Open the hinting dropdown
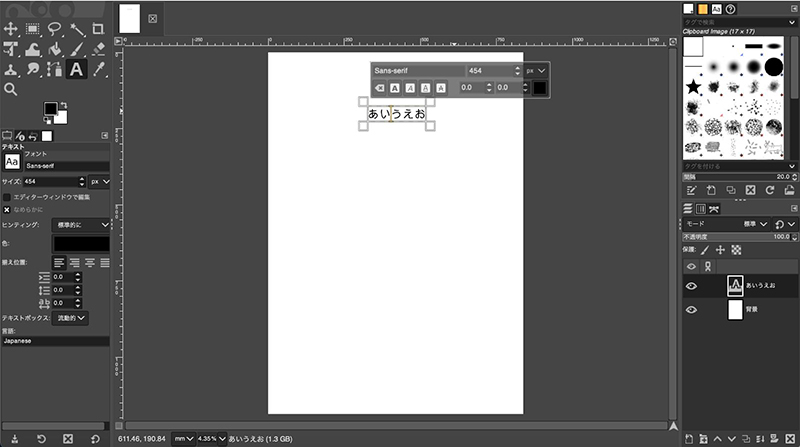 pyautogui.click(x=81, y=225)
